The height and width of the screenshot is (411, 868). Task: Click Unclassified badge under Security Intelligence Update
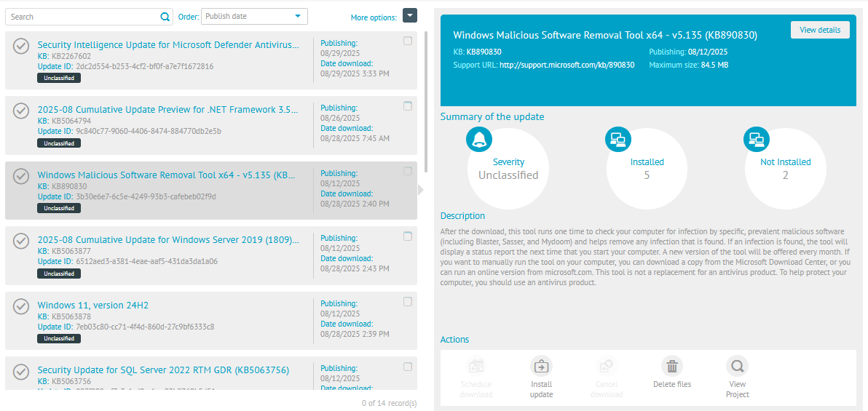point(59,78)
